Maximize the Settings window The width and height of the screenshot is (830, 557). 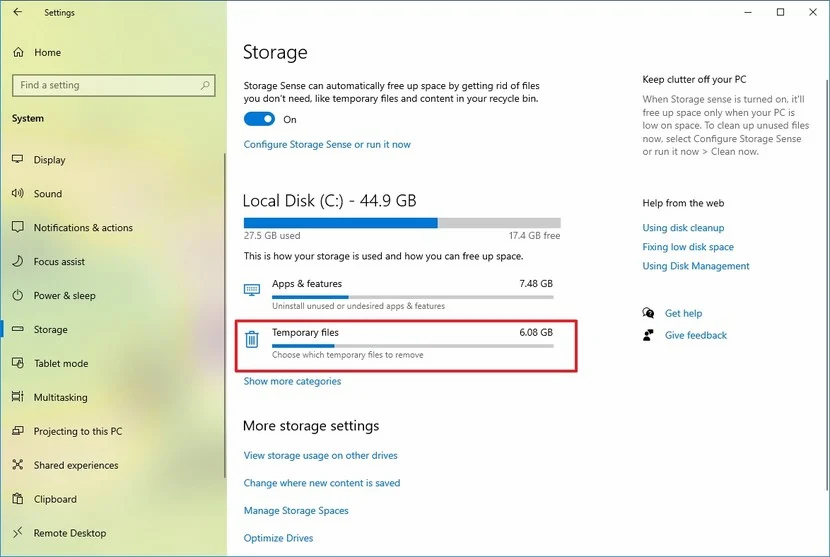[780, 12]
